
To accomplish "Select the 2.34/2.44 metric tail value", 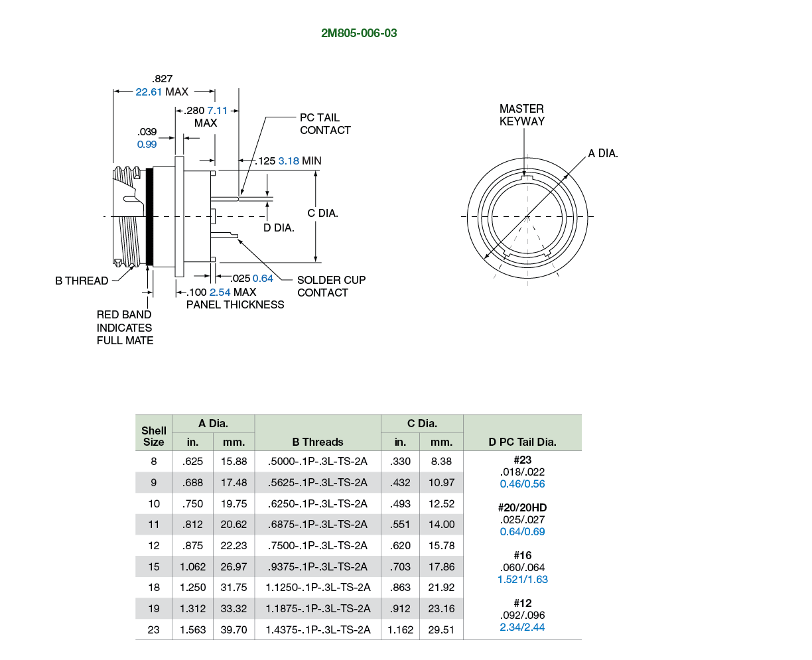I will pos(523,627).
